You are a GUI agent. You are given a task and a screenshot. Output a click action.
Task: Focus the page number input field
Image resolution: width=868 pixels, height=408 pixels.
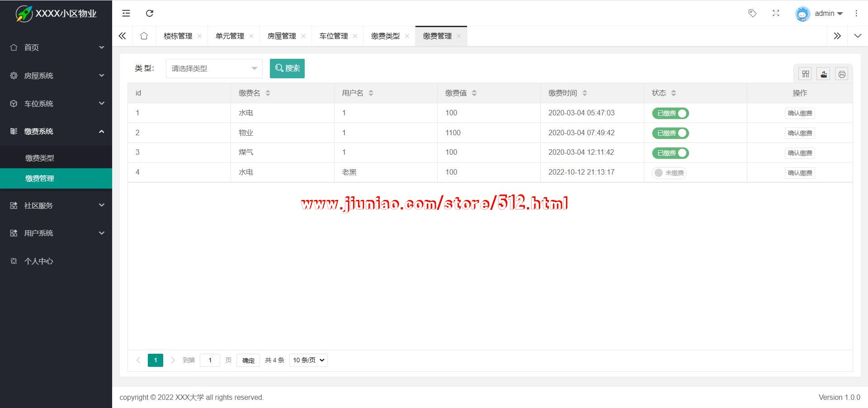pos(210,360)
